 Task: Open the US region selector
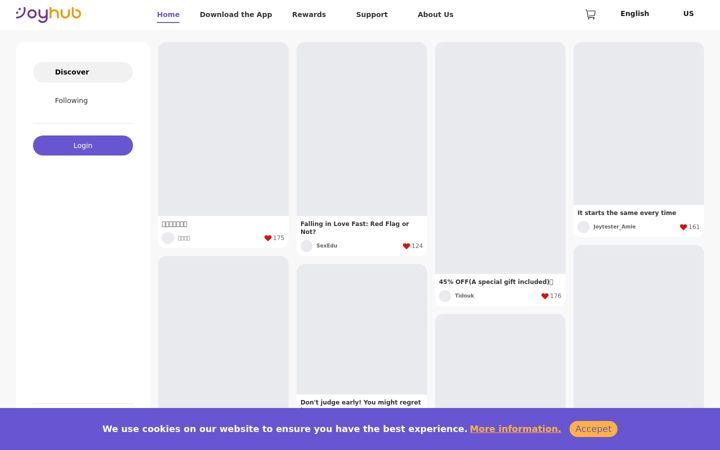pos(688,13)
